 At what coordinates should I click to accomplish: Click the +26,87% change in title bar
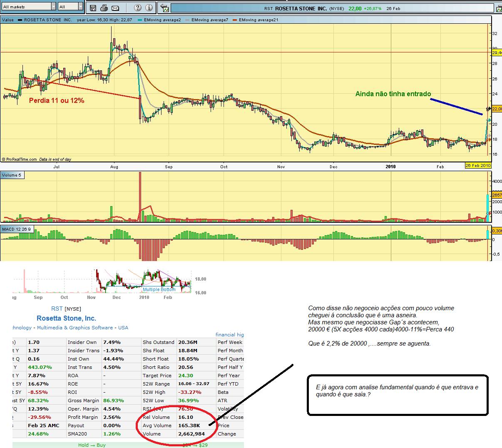click(x=373, y=8)
